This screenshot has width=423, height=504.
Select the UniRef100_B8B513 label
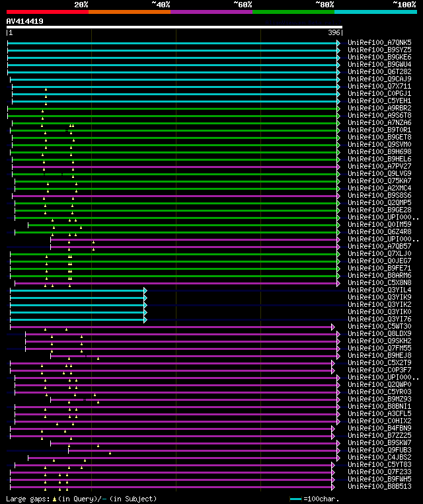pyautogui.click(x=379, y=486)
